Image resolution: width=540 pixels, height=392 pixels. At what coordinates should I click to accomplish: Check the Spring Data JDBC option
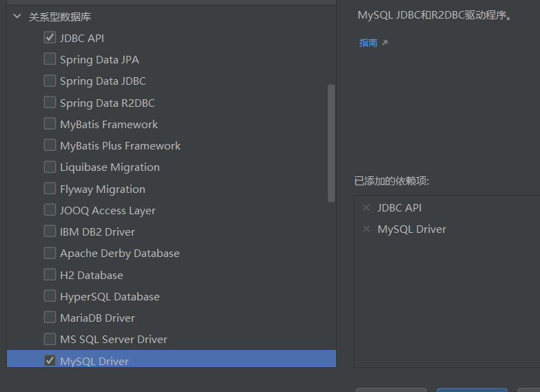click(x=50, y=81)
